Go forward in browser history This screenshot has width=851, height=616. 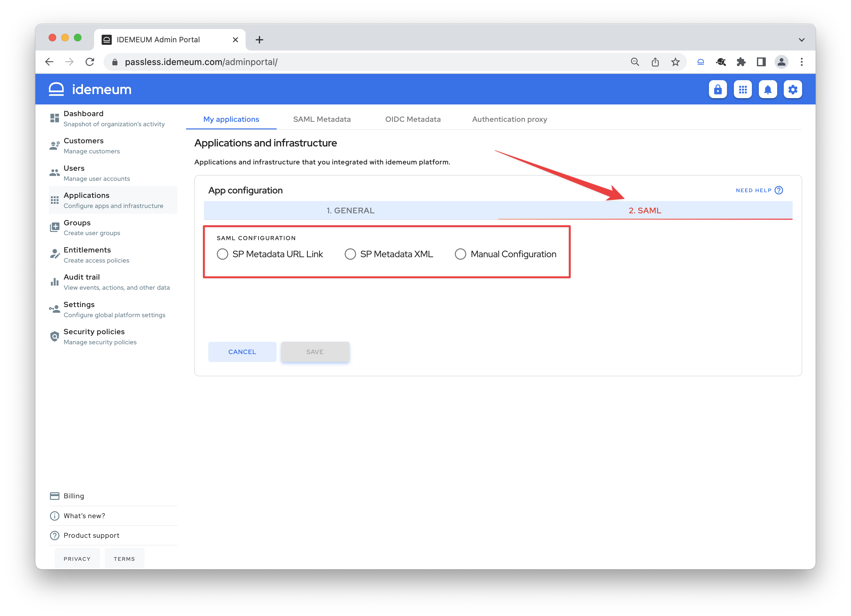click(x=69, y=62)
